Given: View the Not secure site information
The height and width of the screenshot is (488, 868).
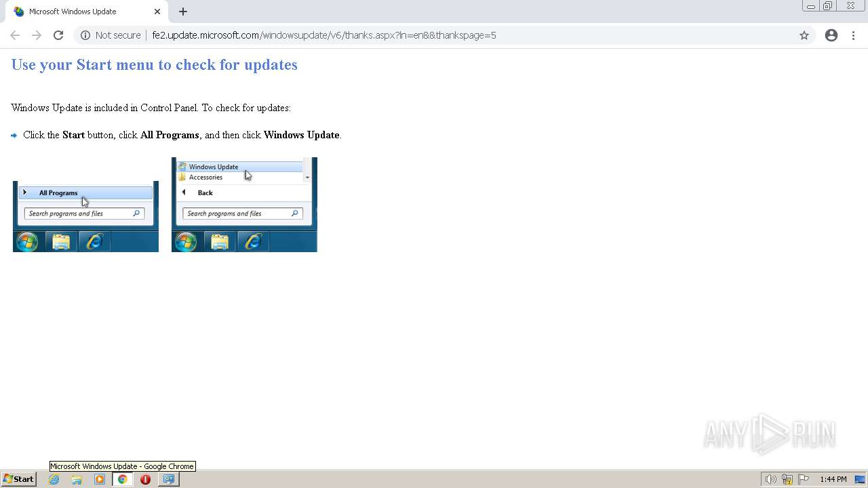Looking at the screenshot, I should tap(111, 35).
